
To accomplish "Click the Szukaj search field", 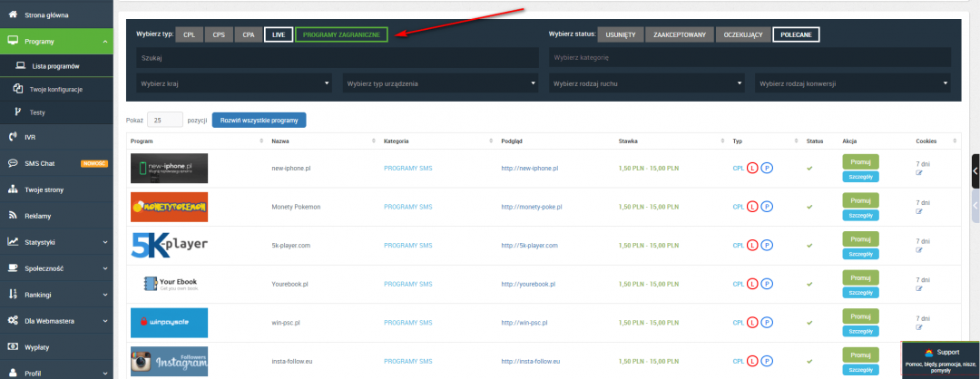I will point(336,57).
